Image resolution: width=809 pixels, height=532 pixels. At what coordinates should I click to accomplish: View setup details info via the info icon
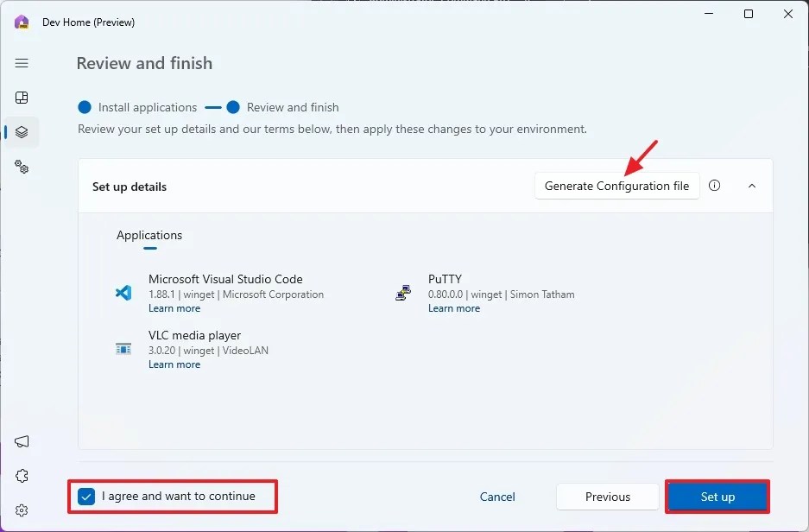coord(714,185)
